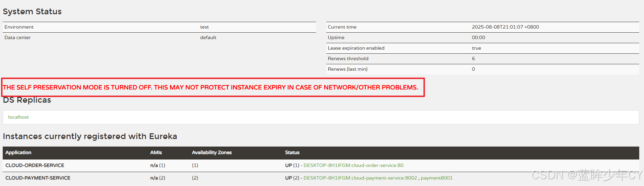
Task: Click availability zones cell of CLOUD-PAYMENT-SERVICE
Action: (195, 178)
